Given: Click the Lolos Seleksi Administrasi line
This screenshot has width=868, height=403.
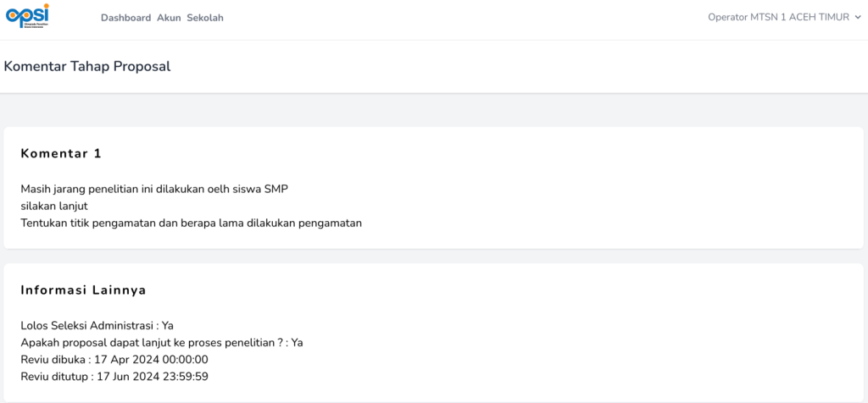Looking at the screenshot, I should (97, 326).
